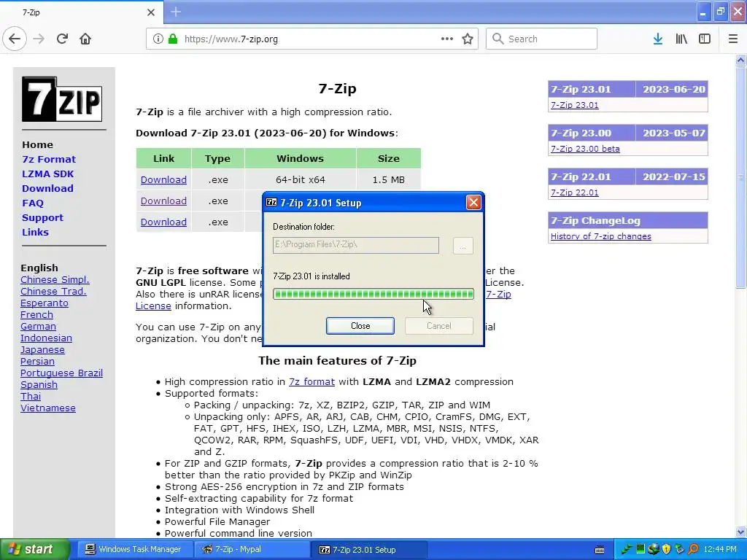Toggle the browser sidebar icon

(705, 39)
